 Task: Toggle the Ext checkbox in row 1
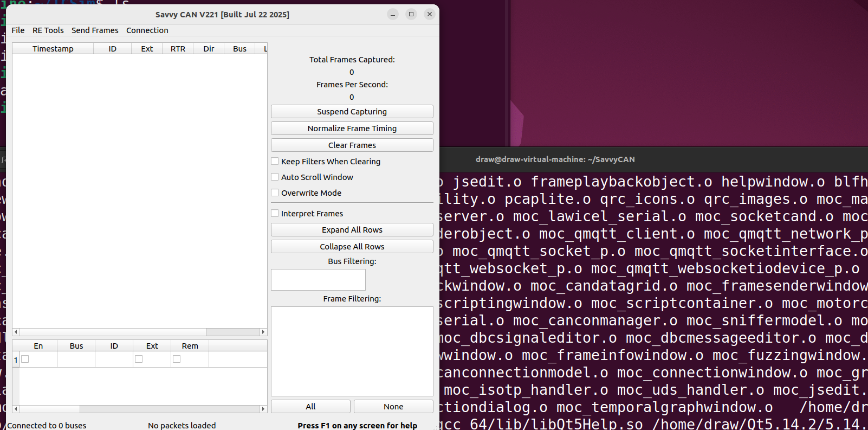pyautogui.click(x=139, y=359)
